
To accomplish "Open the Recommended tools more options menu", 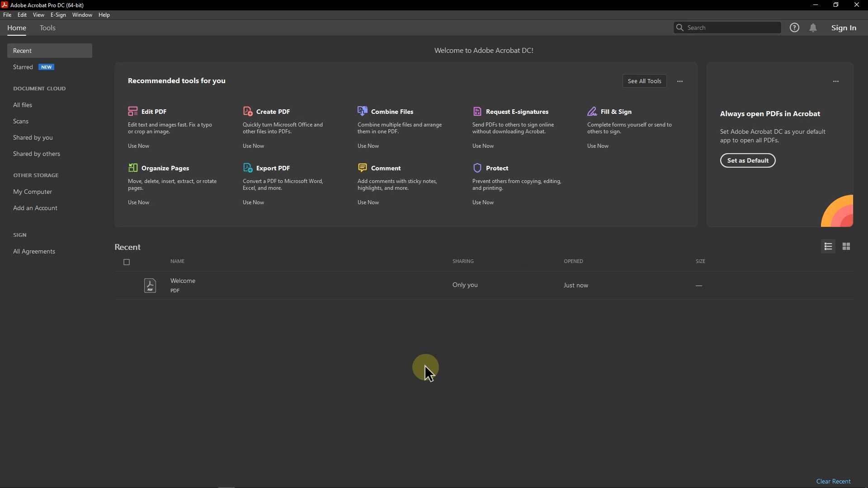I will (680, 81).
